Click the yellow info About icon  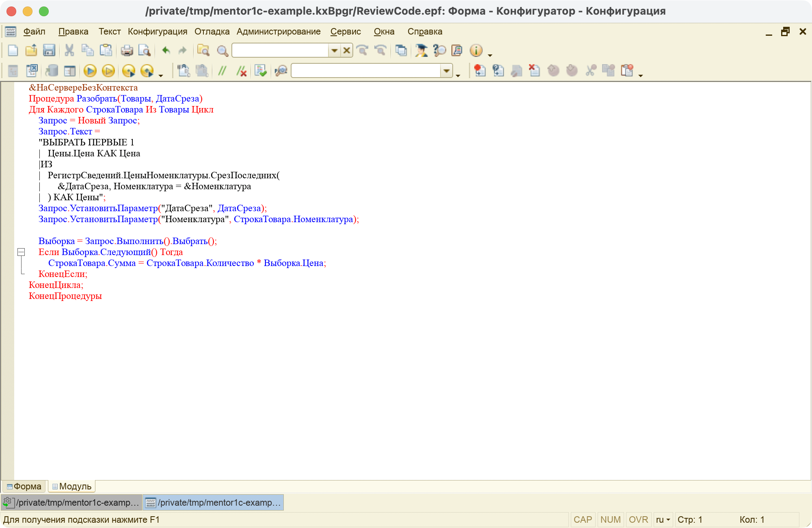(x=476, y=50)
